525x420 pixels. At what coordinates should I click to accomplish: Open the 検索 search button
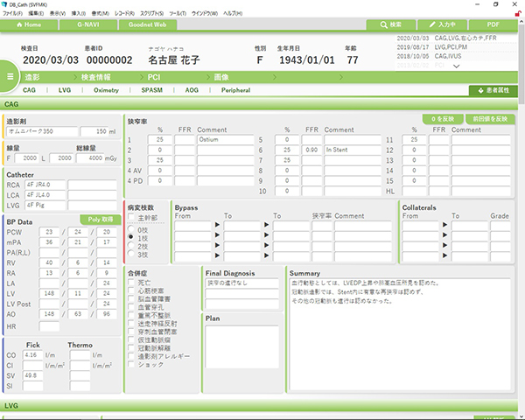[394, 24]
